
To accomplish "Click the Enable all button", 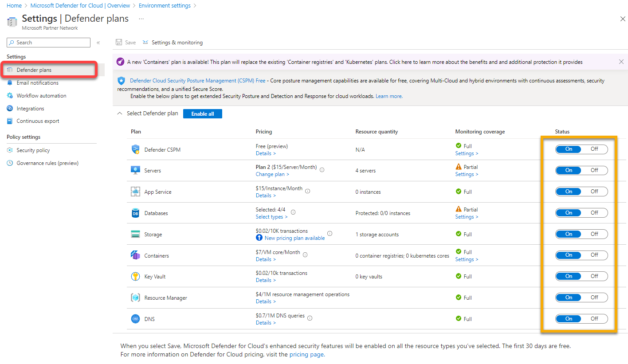I will (202, 114).
